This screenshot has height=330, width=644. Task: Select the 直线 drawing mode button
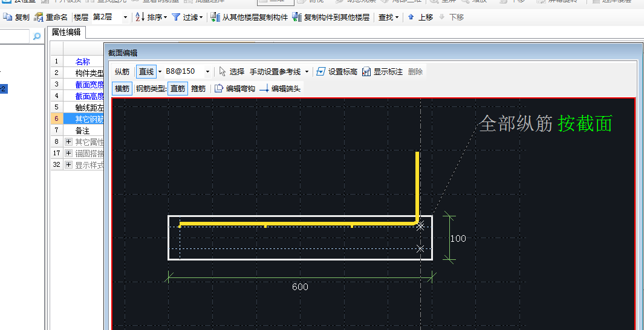[x=146, y=72]
